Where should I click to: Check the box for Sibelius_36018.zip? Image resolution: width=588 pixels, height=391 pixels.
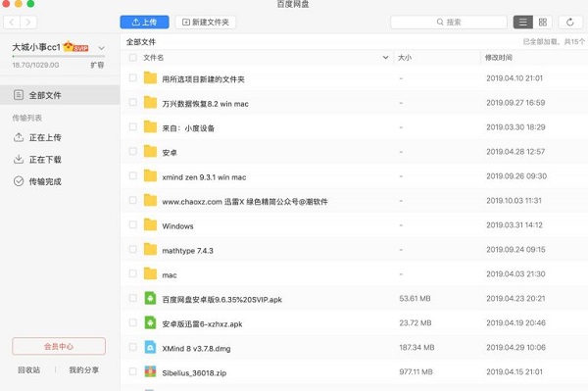click(132, 371)
